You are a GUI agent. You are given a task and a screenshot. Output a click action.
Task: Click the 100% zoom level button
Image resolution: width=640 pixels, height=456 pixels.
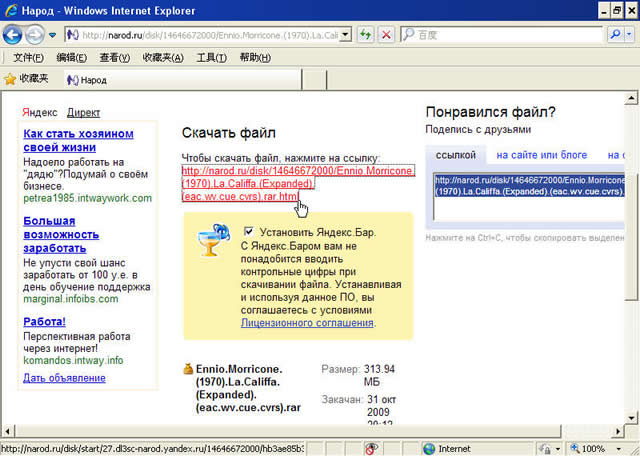tap(588, 449)
